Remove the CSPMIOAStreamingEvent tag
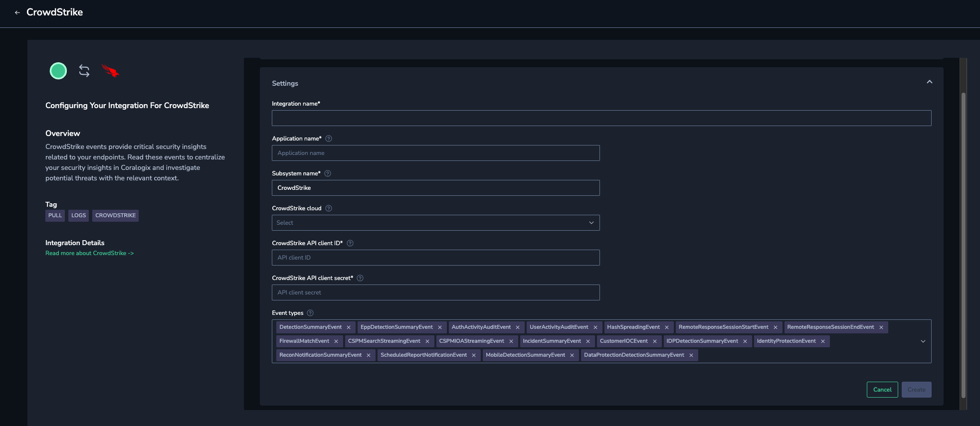980x426 pixels. [x=511, y=341]
